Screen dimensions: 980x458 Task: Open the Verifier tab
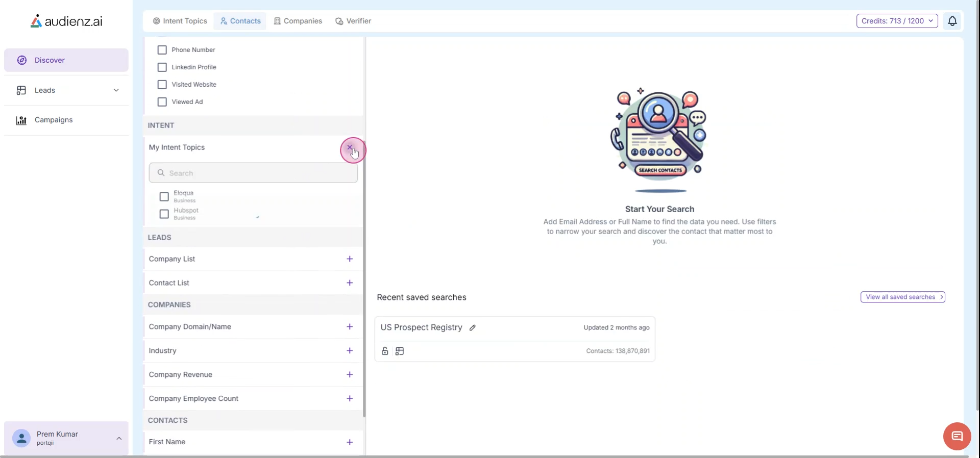click(x=353, y=21)
